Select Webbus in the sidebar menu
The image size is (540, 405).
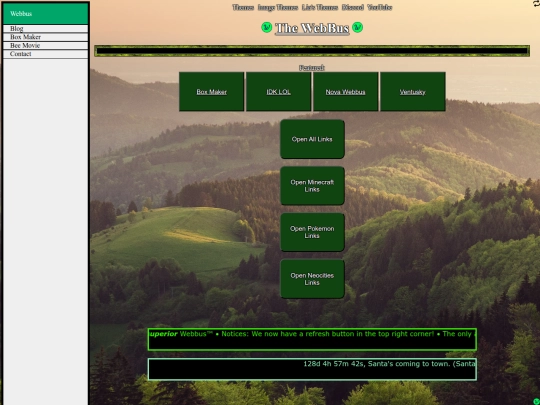click(45, 13)
